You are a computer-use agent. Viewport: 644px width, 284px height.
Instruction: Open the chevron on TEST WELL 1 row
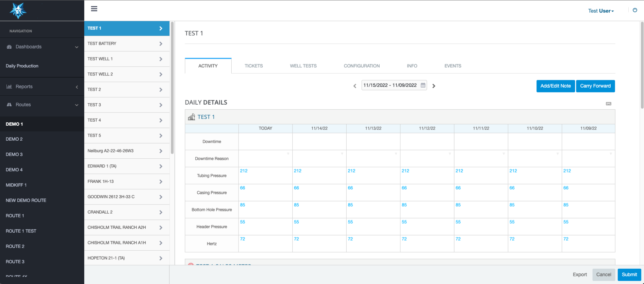(161, 59)
